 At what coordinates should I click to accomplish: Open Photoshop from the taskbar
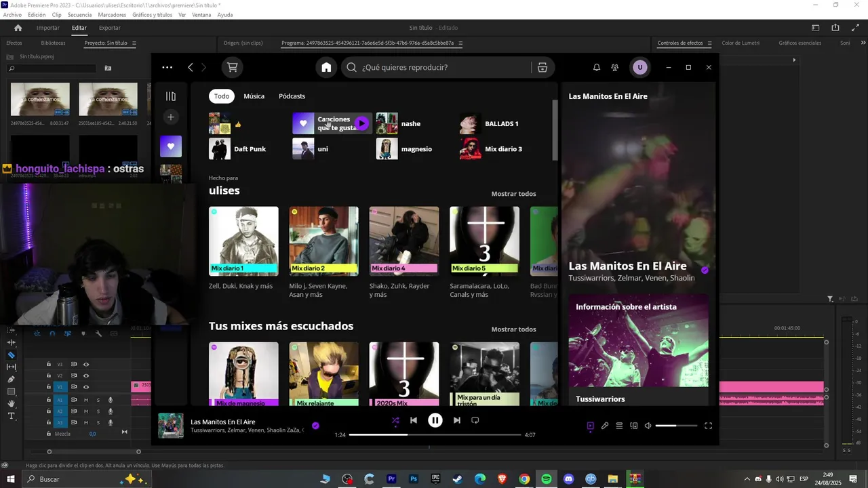pyautogui.click(x=414, y=479)
